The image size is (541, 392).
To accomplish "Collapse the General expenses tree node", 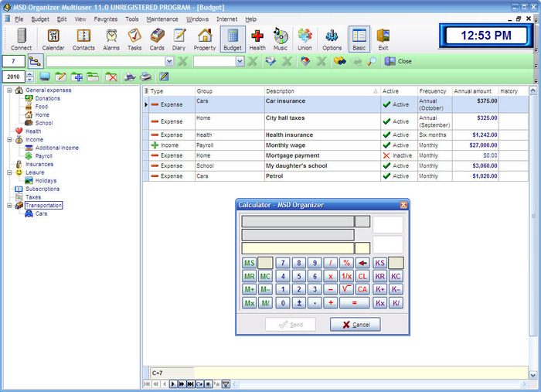I will [9, 90].
